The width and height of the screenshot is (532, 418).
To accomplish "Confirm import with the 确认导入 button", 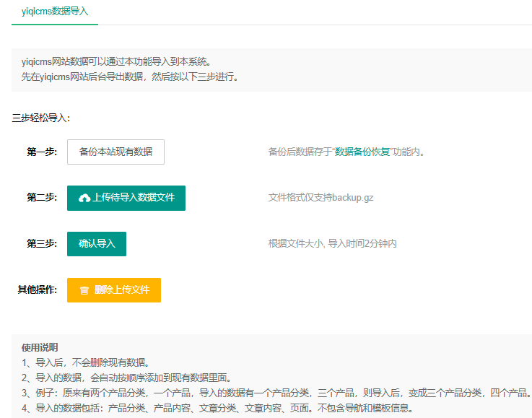I will [97, 244].
